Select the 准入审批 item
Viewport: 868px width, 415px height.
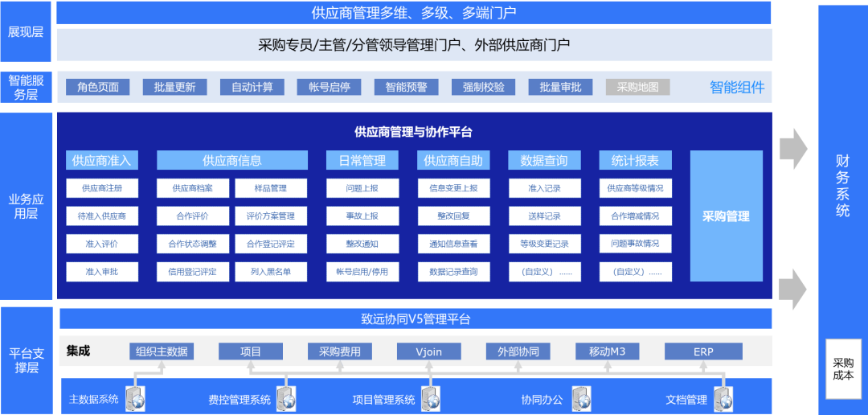[x=102, y=272]
